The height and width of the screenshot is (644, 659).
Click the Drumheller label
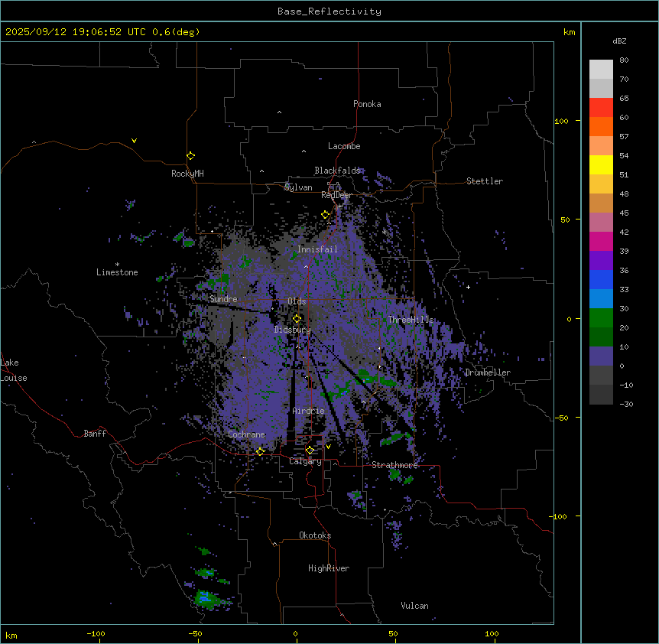pos(488,372)
